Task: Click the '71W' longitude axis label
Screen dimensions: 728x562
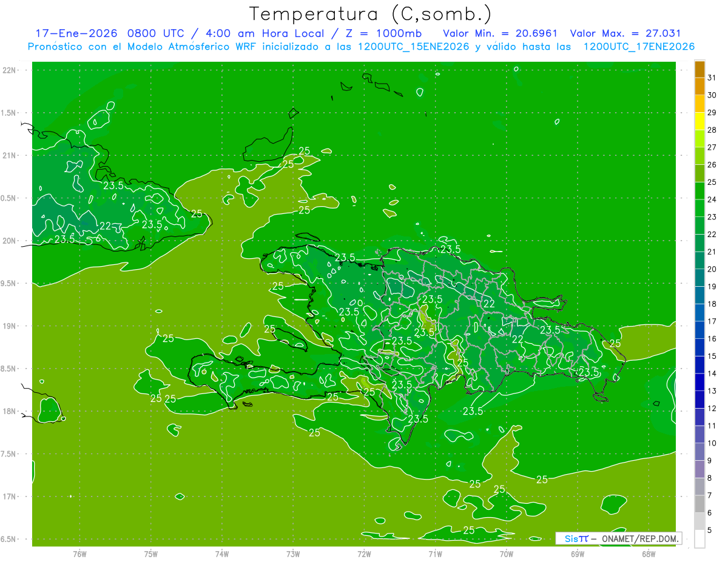Action: [x=435, y=554]
